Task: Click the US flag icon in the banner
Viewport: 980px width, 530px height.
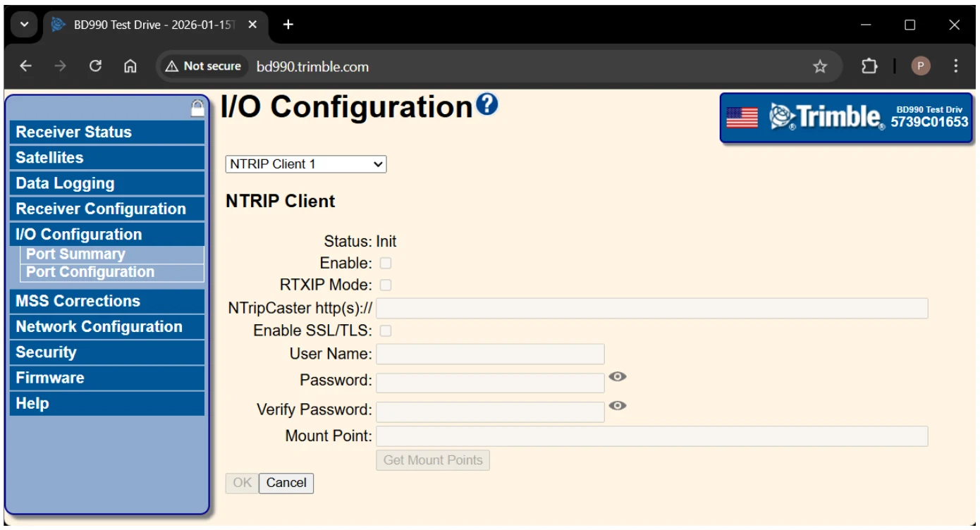Action: pos(742,117)
